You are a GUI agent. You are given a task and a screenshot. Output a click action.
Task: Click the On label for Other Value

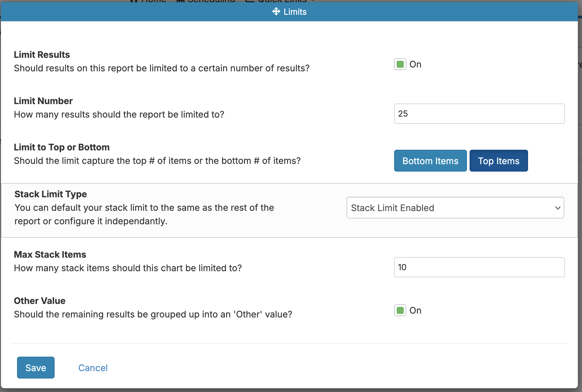[x=415, y=310]
